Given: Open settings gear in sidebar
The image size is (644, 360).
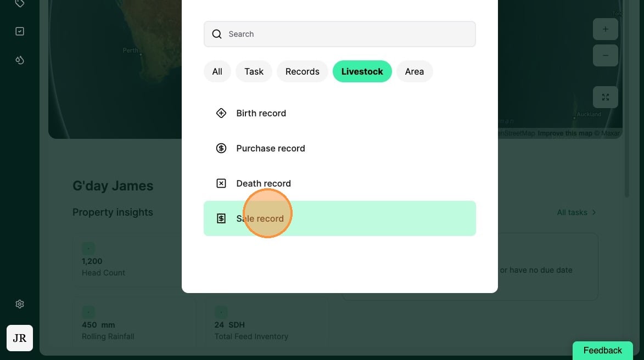Looking at the screenshot, I should tap(20, 304).
